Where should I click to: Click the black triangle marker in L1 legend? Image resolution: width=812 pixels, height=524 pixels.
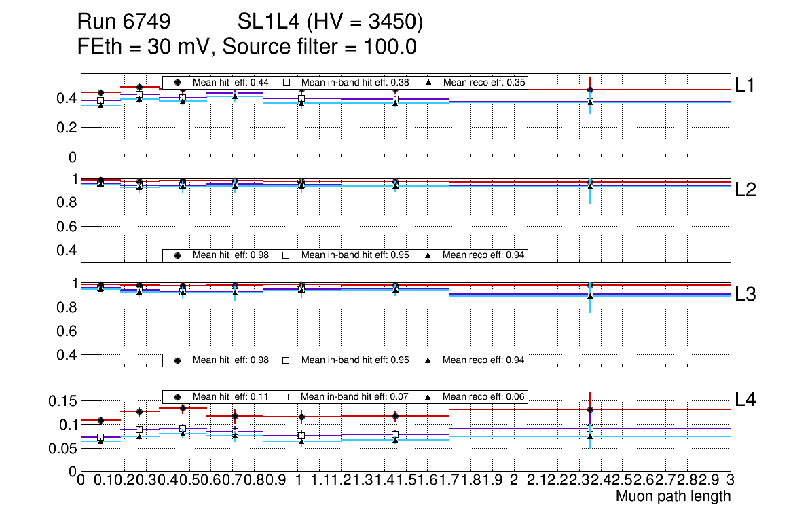coord(428,83)
